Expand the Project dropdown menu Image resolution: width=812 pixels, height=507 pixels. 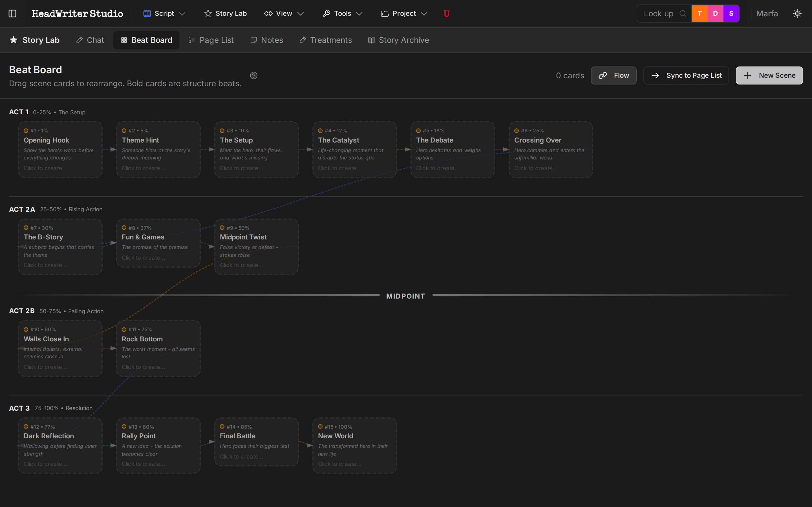[404, 14]
